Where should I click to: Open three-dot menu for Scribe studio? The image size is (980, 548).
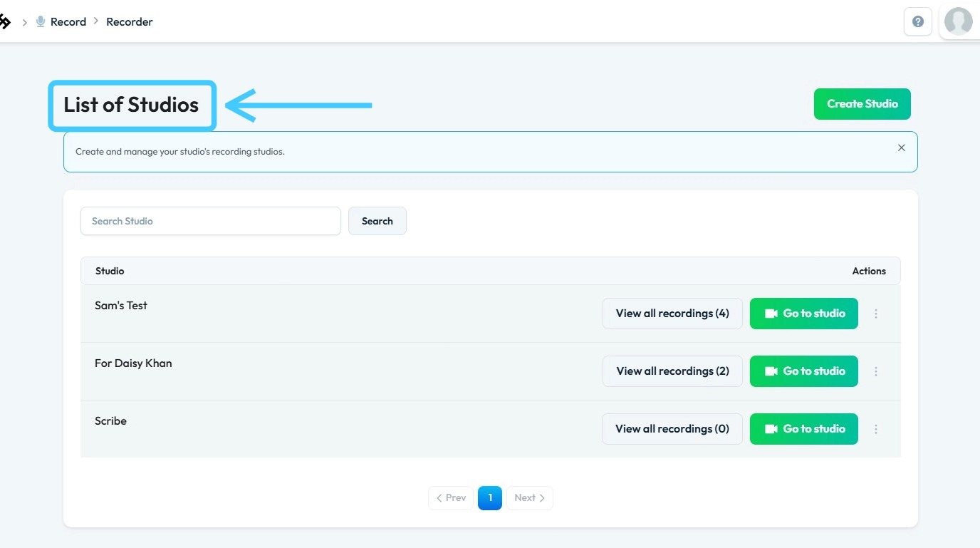(x=876, y=429)
